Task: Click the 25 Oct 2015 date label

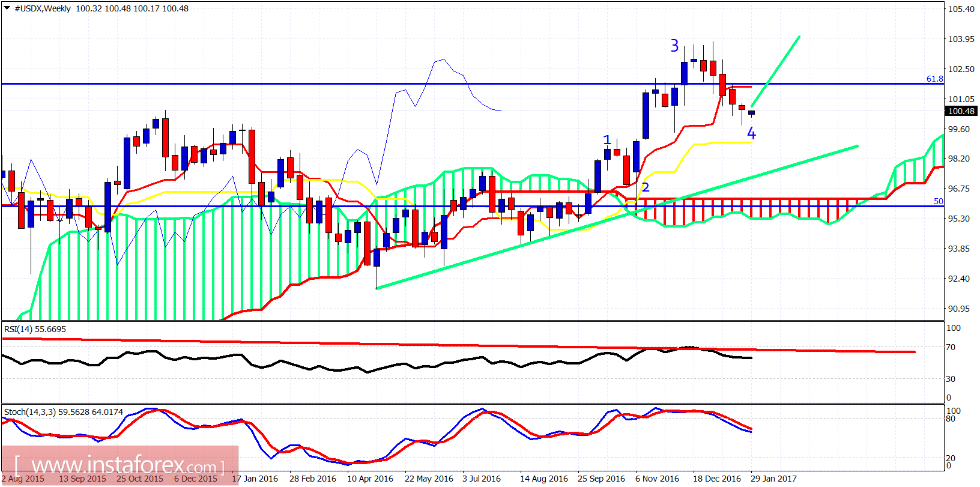Action: tap(140, 479)
